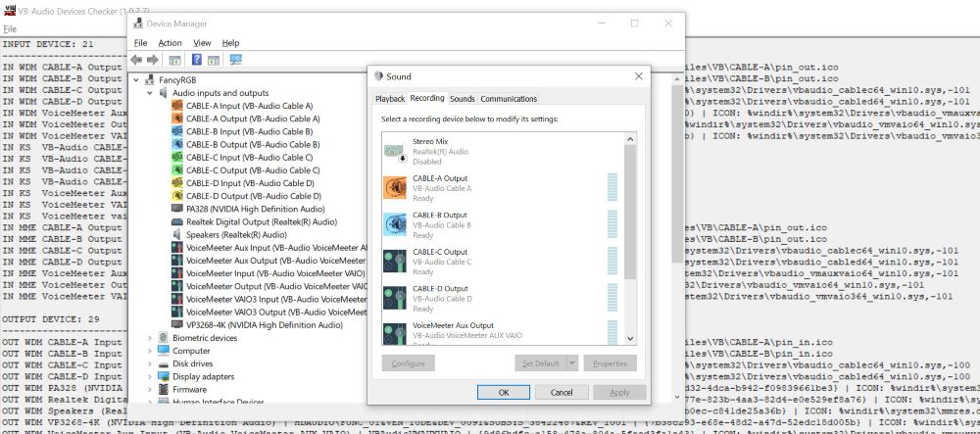Click the Realtek Digital Output device icon

tap(176, 222)
